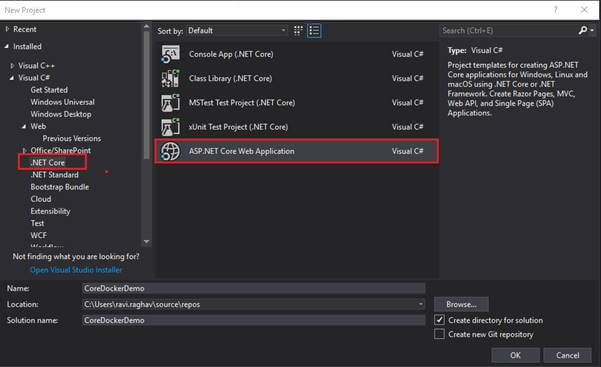601x367 pixels.
Task: Switch to small icons grid view
Action: (298, 31)
